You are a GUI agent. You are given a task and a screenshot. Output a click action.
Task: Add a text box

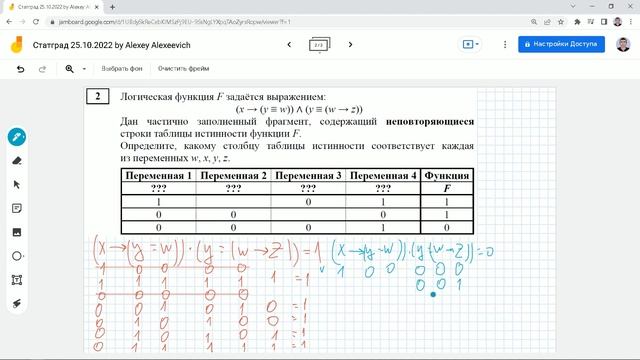pyautogui.click(x=17, y=280)
